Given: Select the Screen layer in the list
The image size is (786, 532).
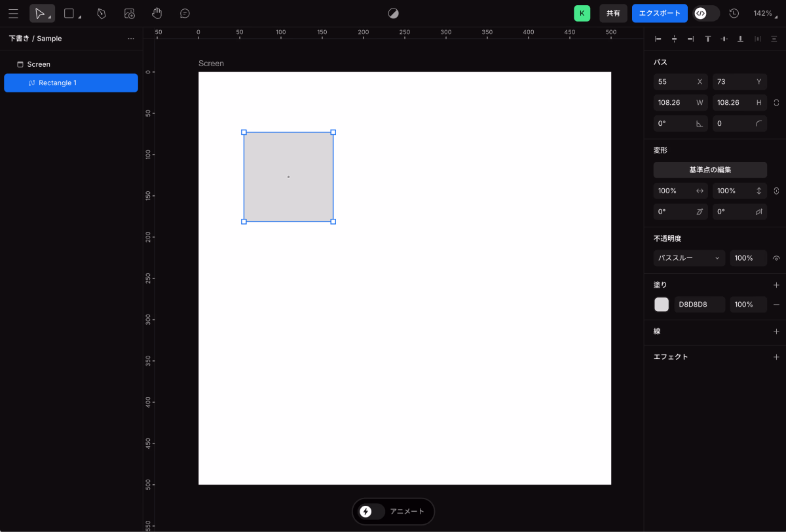Looking at the screenshot, I should tap(39, 64).
